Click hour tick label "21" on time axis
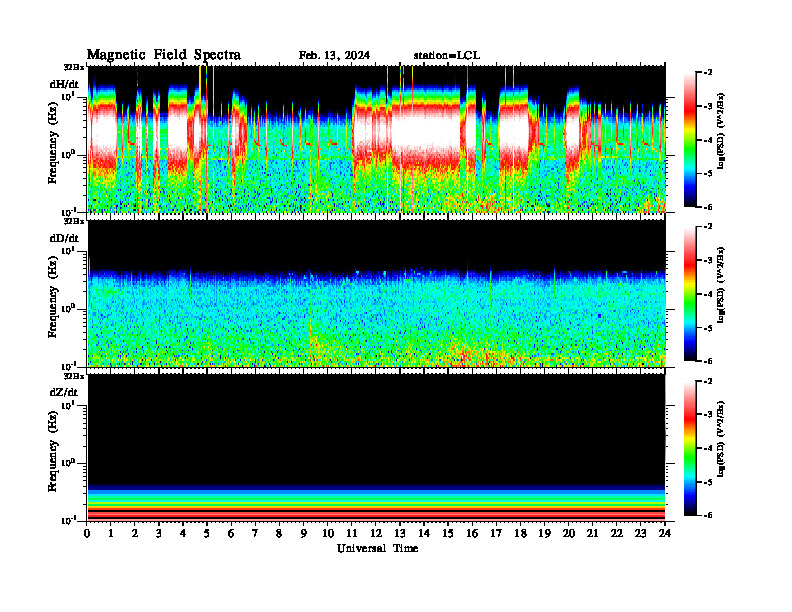 [x=592, y=534]
